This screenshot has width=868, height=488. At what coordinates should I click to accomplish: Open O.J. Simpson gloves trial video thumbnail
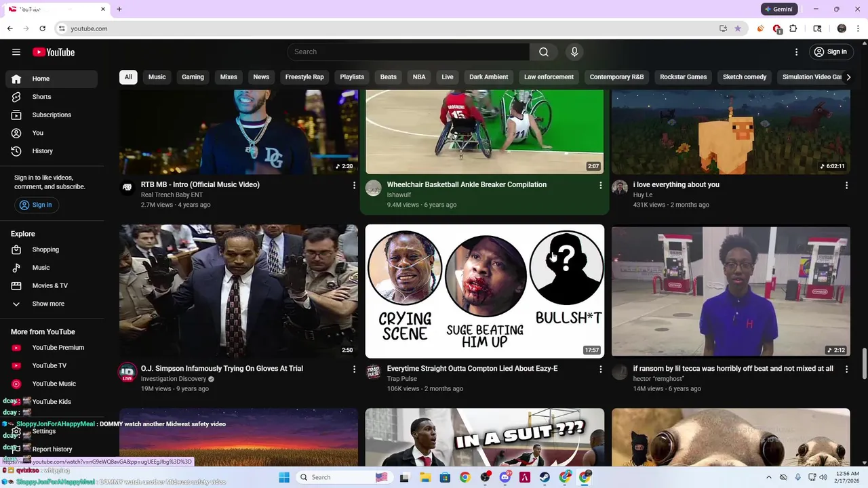(239, 291)
